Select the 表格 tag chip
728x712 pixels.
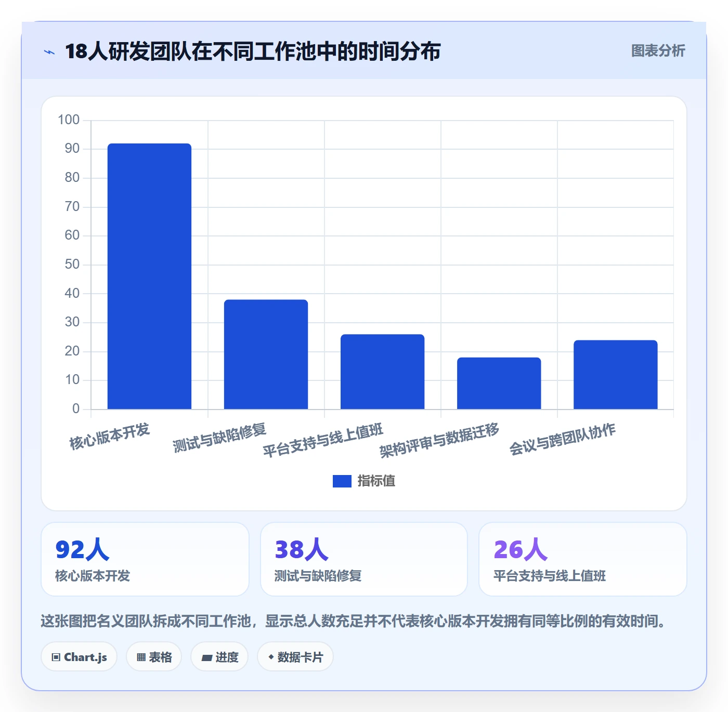(154, 657)
